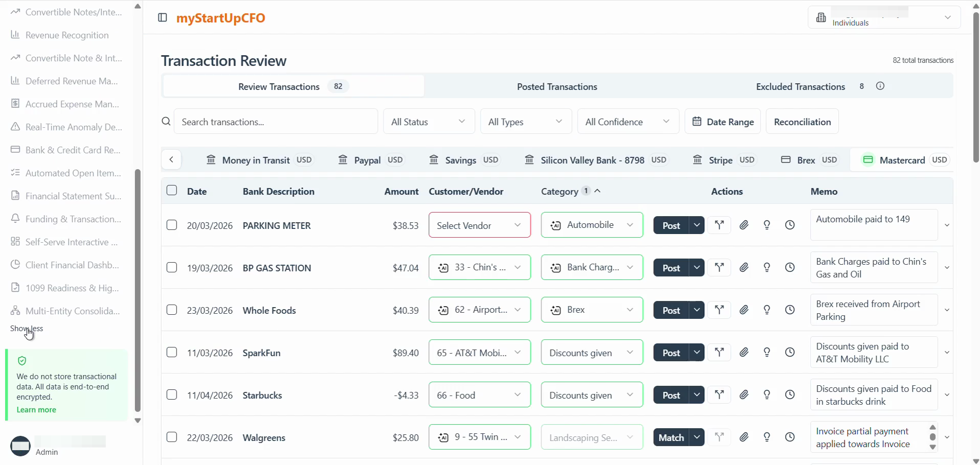Open the lightbulb hint for Walgreens
This screenshot has width=980, height=465.
tap(767, 437)
